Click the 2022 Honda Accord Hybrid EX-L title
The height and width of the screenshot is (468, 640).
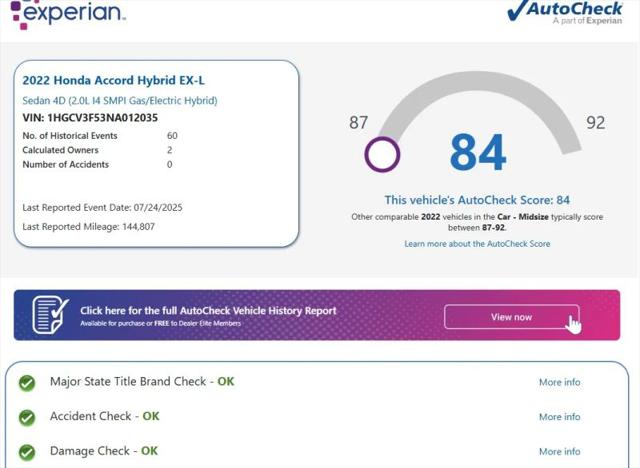pyautogui.click(x=113, y=80)
